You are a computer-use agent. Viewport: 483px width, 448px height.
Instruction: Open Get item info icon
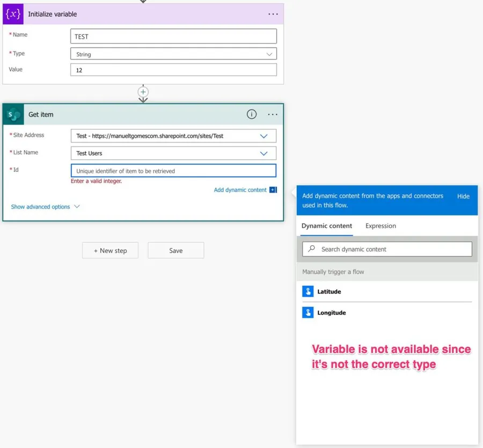pyautogui.click(x=251, y=114)
